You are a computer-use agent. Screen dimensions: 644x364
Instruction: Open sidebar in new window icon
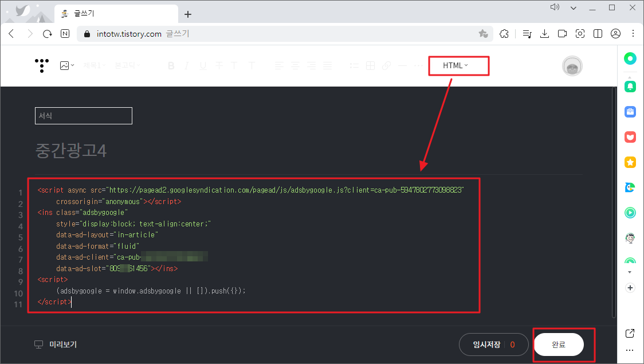[x=630, y=333]
